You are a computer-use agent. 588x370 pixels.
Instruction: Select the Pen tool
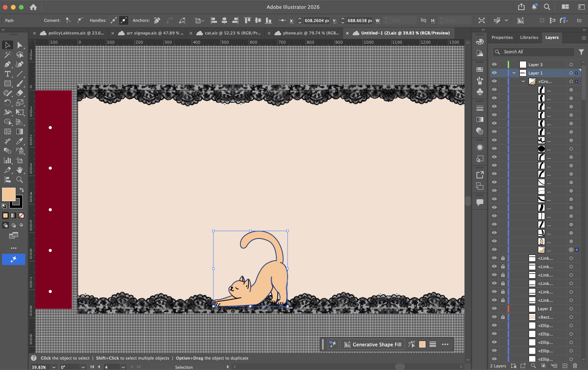7,64
